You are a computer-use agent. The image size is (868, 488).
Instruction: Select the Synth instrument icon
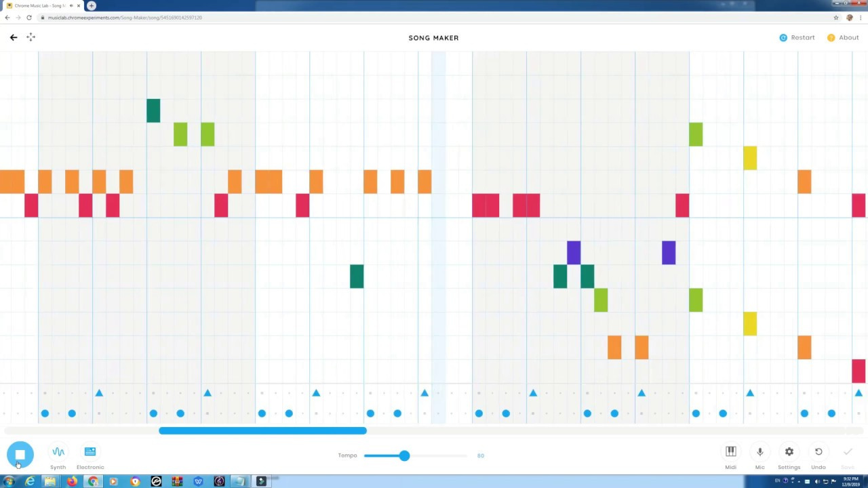tap(58, 451)
